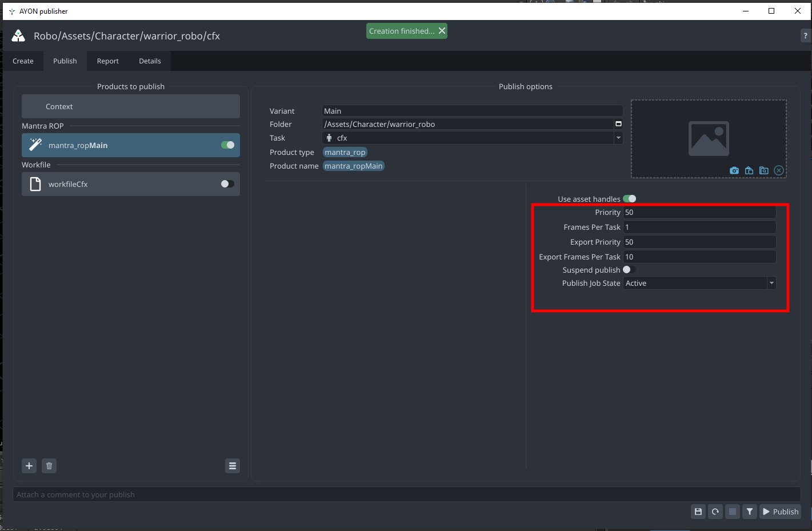Click the reset/refresh circular arrow icon
Screen dimensions: 812x531
click(x=715, y=512)
